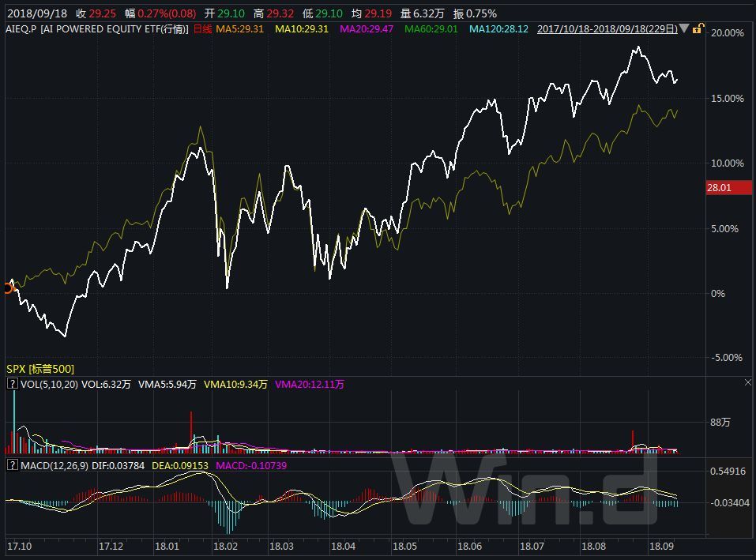The height and width of the screenshot is (560, 756).
Task: Click the DEA:0.09153 value
Action: [x=180, y=465]
